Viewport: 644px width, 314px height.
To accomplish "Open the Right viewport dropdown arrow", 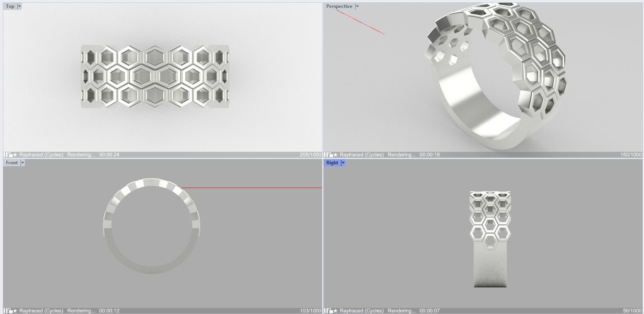I will (x=343, y=163).
